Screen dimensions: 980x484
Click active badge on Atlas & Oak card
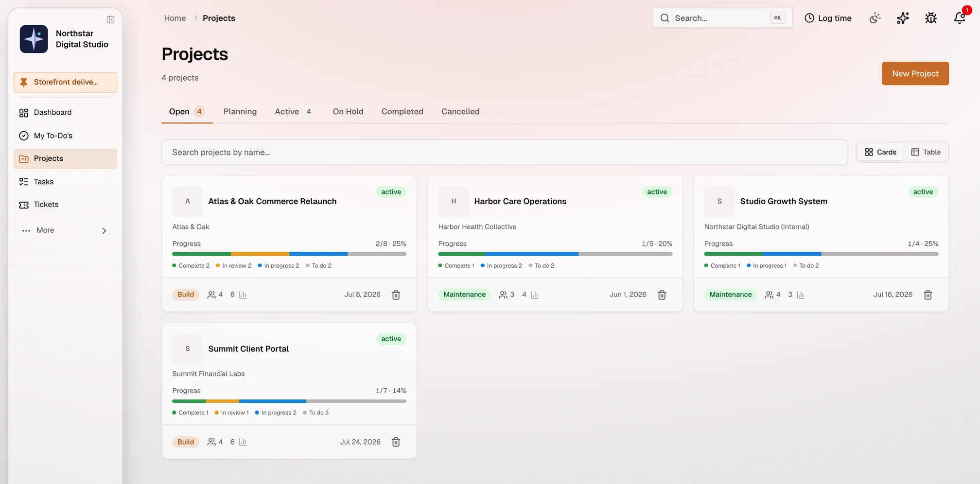[x=391, y=192]
